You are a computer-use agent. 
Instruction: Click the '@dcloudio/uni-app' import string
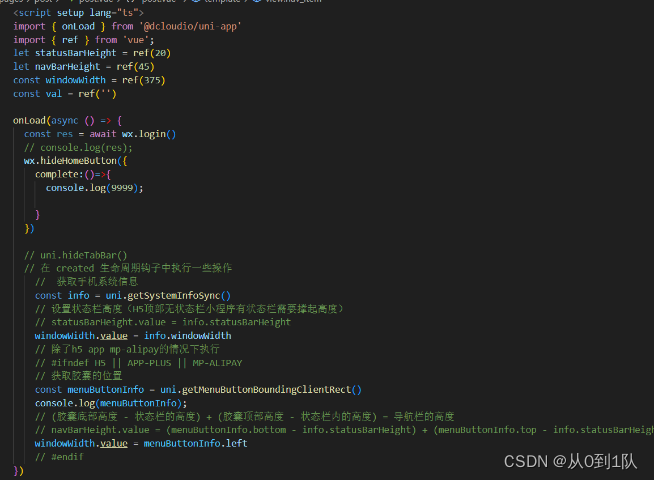point(190,26)
